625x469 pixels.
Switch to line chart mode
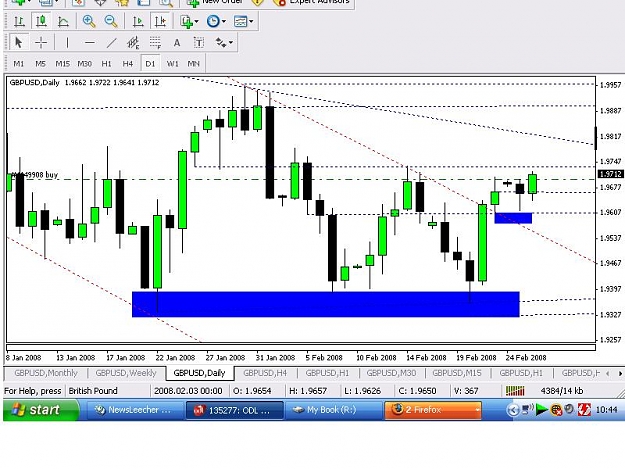pyautogui.click(x=63, y=21)
